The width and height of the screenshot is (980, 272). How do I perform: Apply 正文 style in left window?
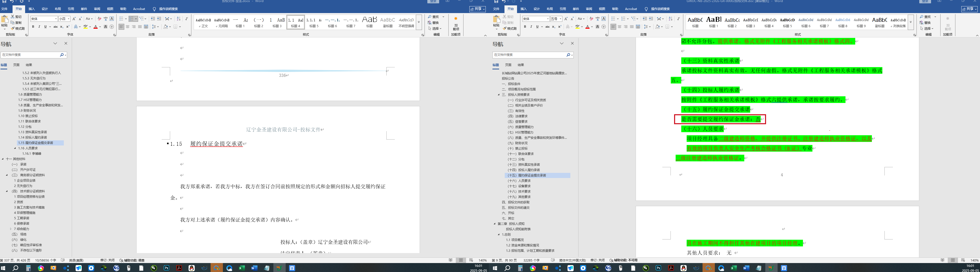click(x=203, y=22)
